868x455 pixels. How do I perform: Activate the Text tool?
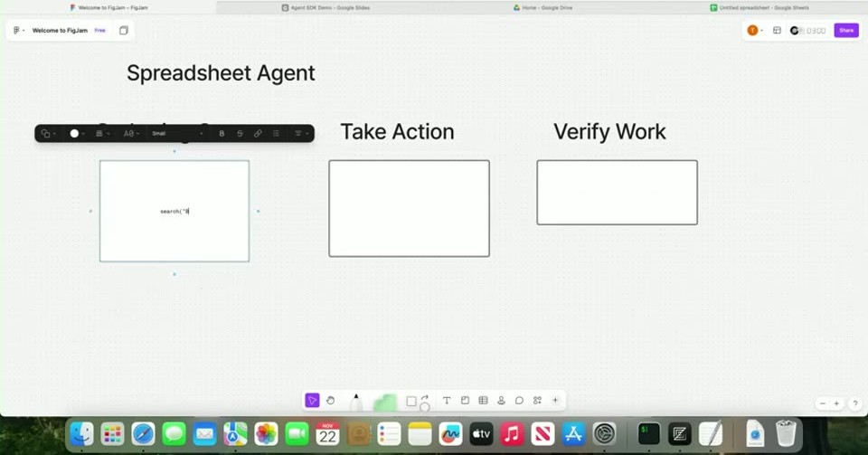point(446,400)
